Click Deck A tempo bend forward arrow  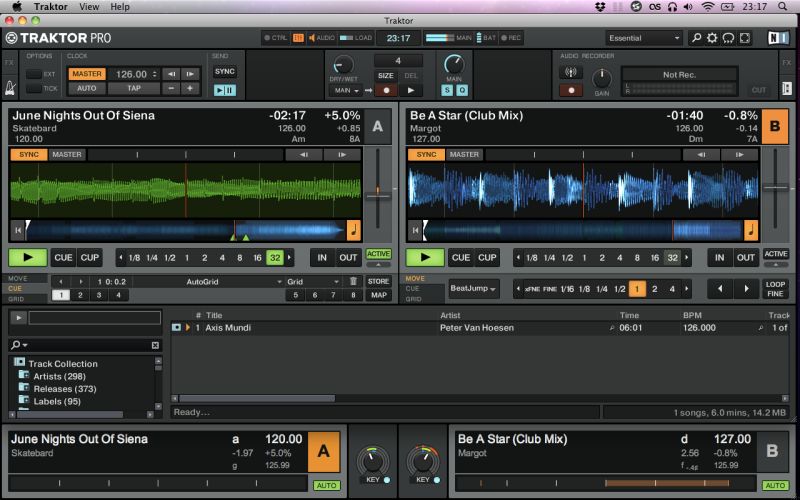coord(342,155)
